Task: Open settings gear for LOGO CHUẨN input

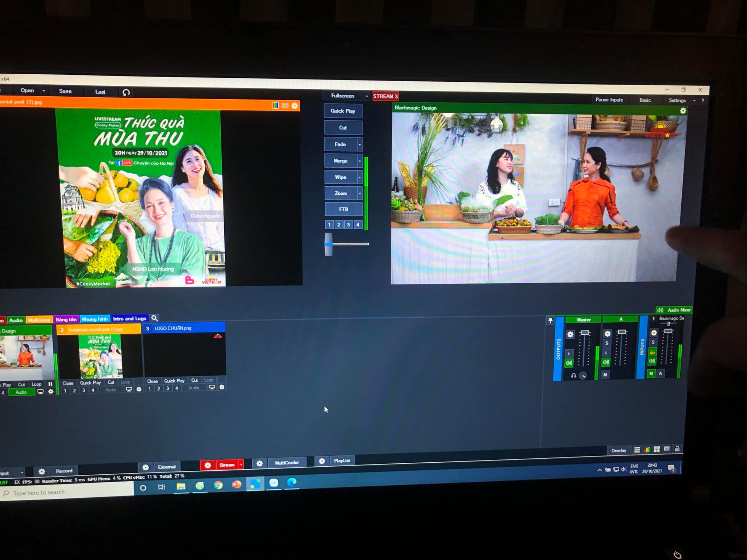Action: 222,387
